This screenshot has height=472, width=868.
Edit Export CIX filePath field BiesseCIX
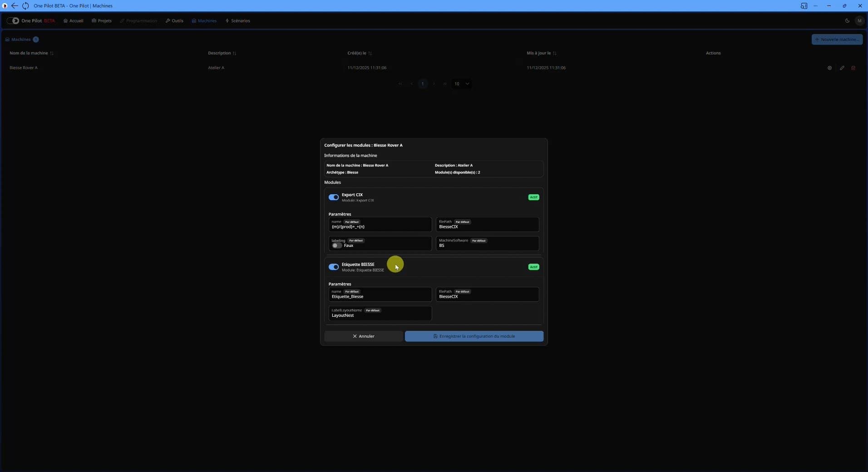tap(487, 224)
